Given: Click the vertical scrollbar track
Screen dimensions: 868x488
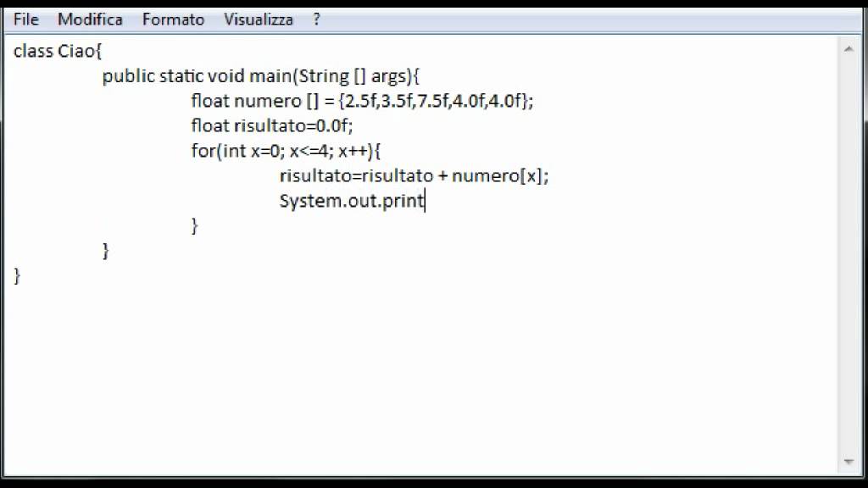Looking at the screenshot, I should 849,254.
